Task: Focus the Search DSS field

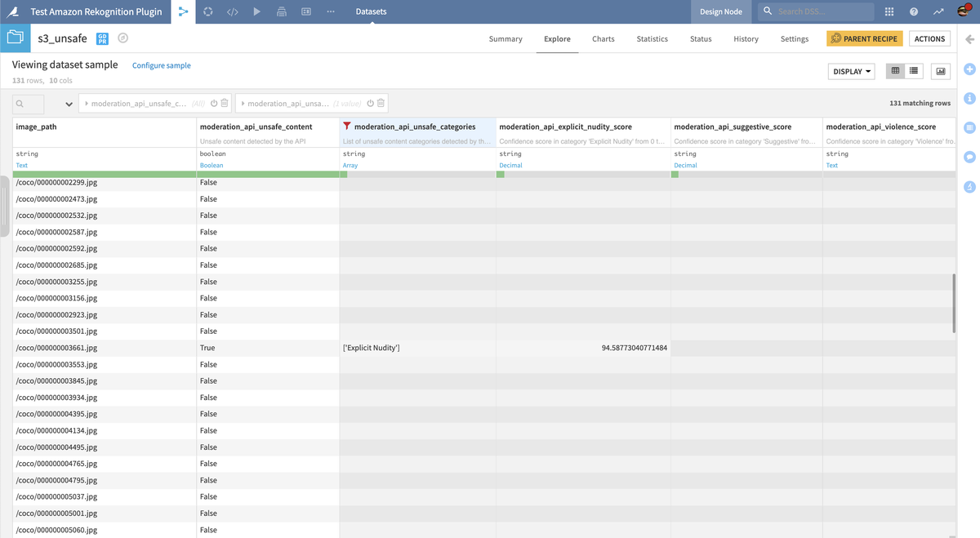Action: pyautogui.click(x=817, y=11)
